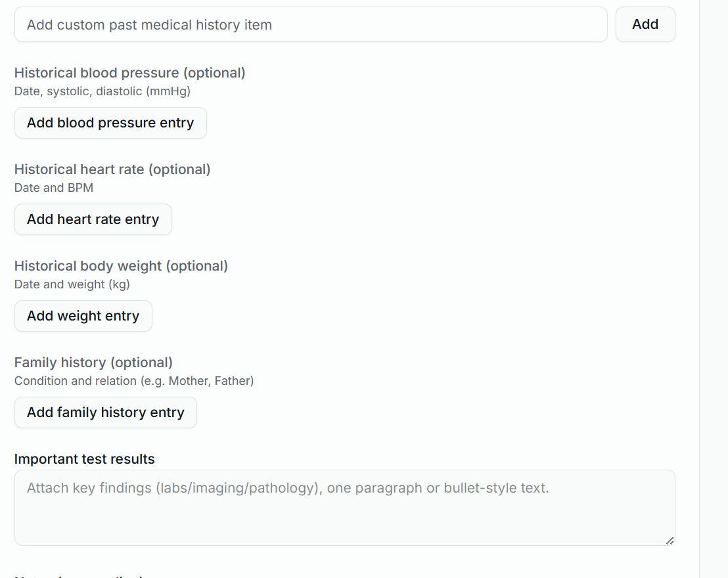The image size is (728, 578).
Task: Select the Add weight entry button
Action: (83, 316)
